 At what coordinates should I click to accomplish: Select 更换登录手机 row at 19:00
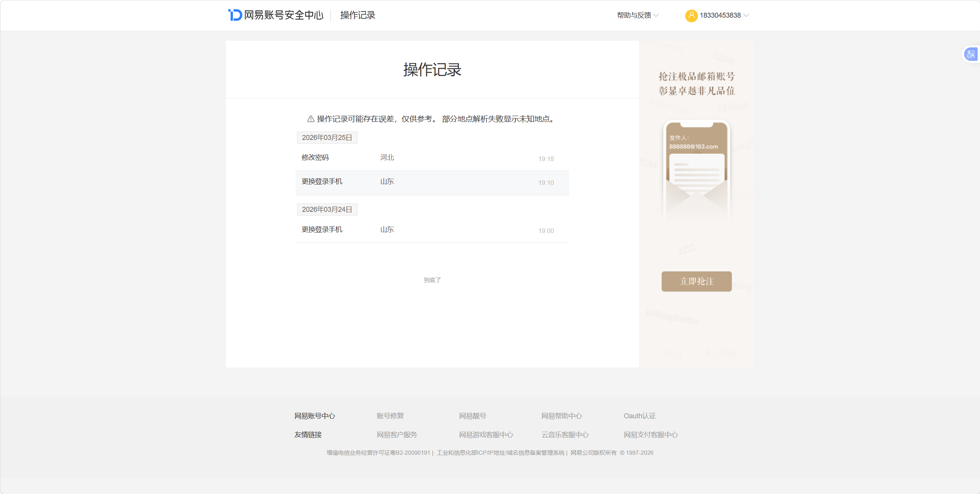pyautogui.click(x=432, y=230)
